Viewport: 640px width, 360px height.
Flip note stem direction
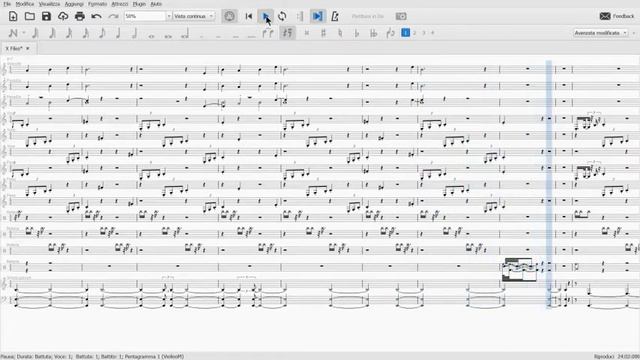point(390,33)
